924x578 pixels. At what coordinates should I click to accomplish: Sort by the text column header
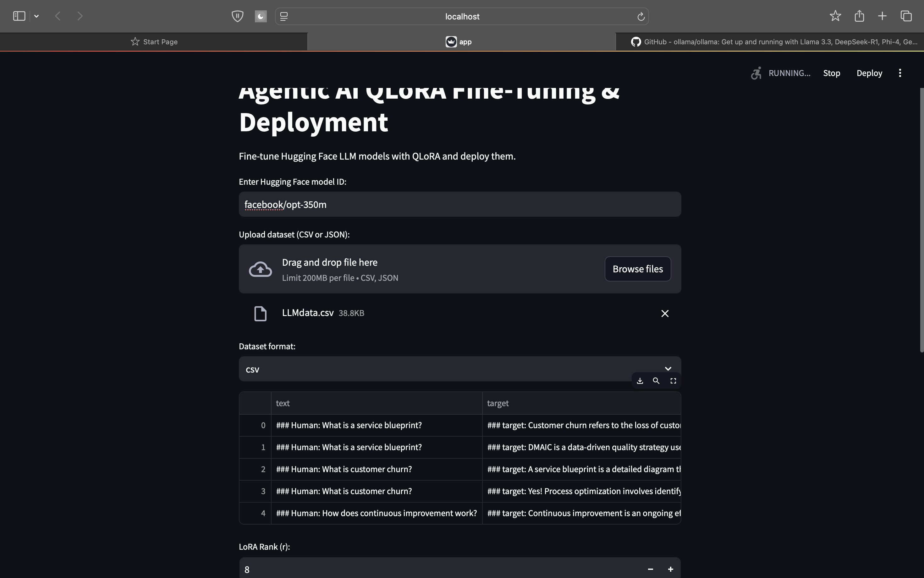click(377, 403)
